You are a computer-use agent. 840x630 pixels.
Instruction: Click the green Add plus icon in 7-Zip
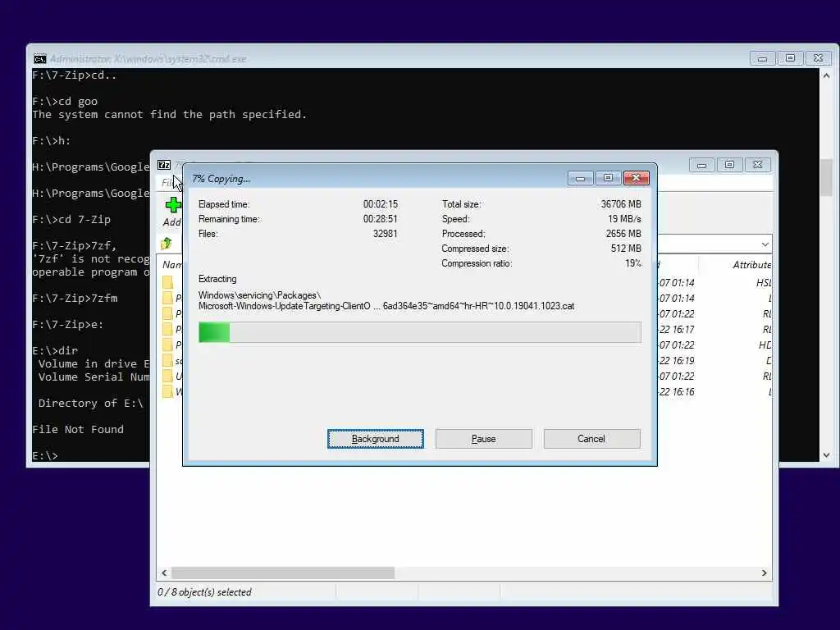click(x=172, y=205)
